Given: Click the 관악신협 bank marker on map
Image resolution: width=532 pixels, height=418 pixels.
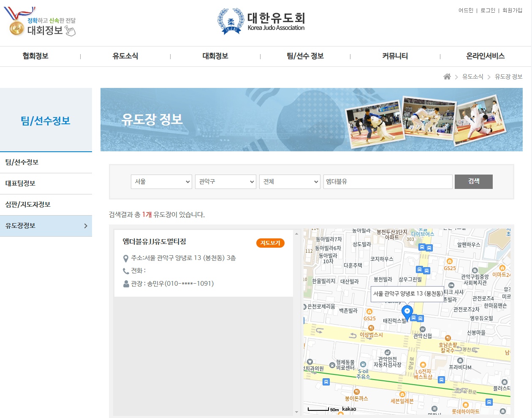Looking at the screenshot, I should (x=422, y=329).
